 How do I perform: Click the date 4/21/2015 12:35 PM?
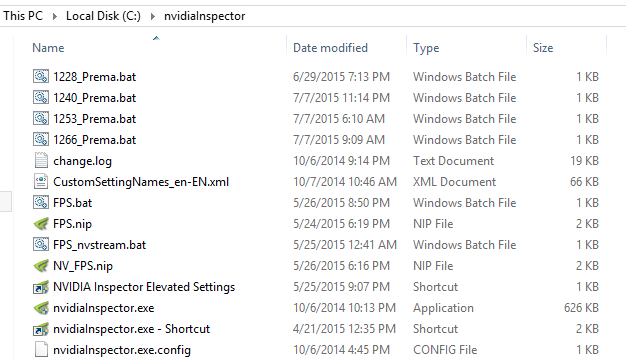click(345, 329)
